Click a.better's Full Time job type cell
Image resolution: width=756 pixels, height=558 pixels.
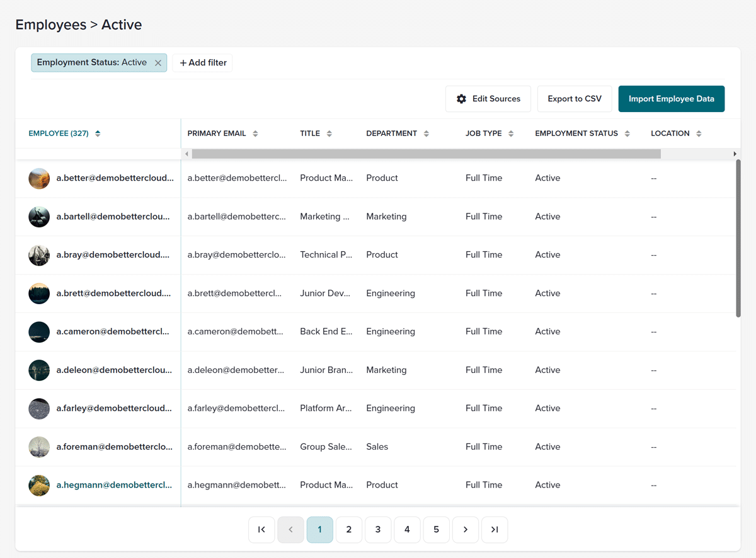coord(484,178)
